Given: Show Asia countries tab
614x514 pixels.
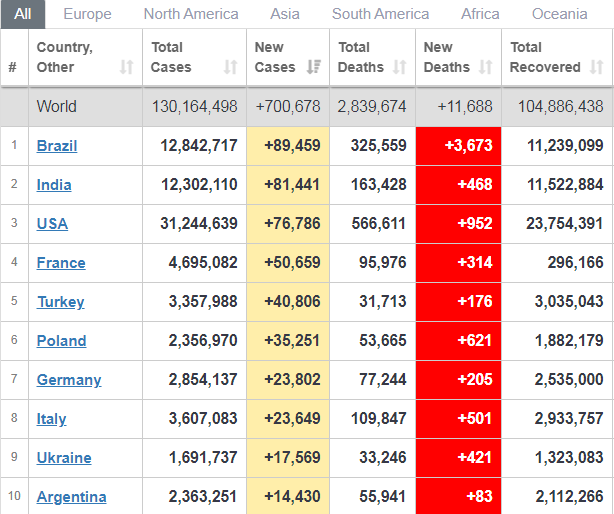Looking at the screenshot, I should 285,14.
